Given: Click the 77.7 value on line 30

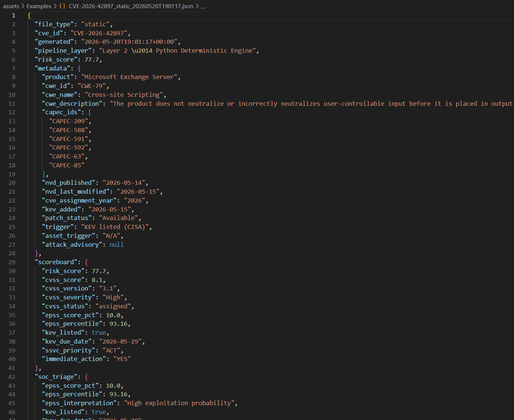Looking at the screenshot, I should point(99,271).
